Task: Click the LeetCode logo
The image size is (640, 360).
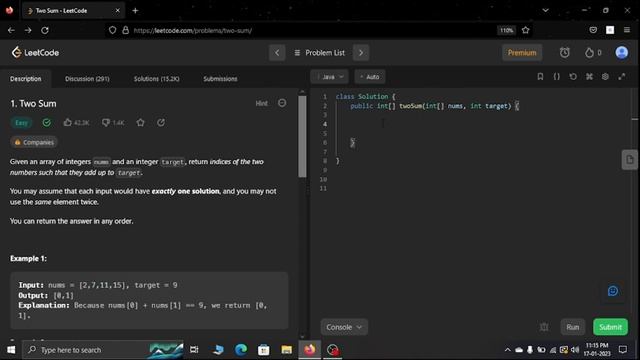Action: point(35,53)
